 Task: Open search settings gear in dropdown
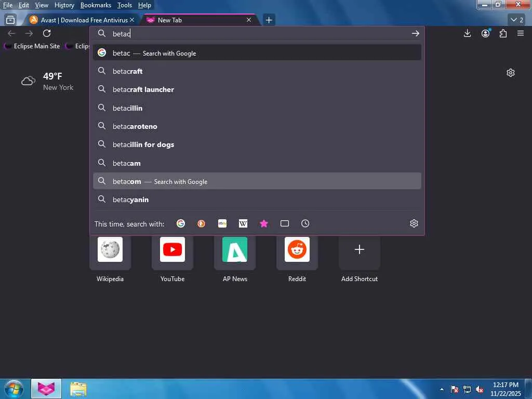[x=414, y=223]
